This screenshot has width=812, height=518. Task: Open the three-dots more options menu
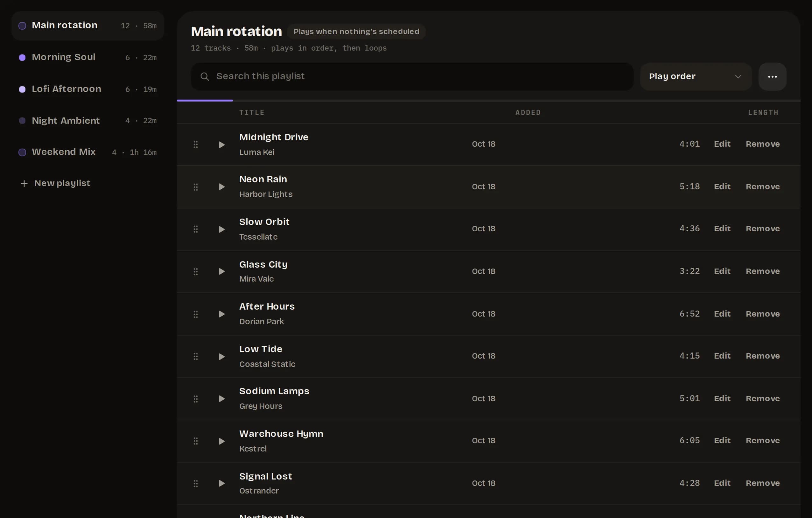click(x=772, y=77)
